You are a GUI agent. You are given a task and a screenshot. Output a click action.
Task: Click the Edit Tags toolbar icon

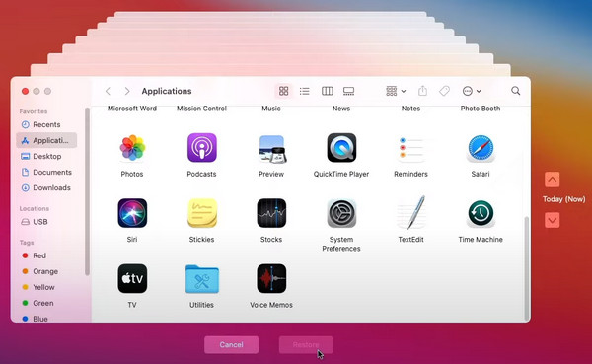click(444, 91)
